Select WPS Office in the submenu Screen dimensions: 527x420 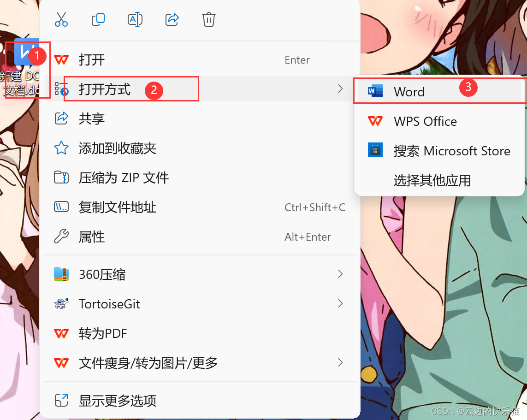[x=439, y=121]
